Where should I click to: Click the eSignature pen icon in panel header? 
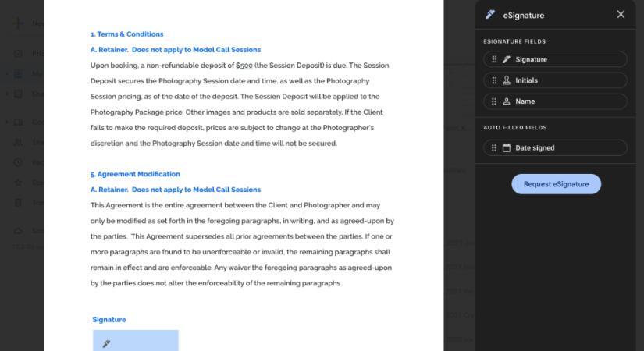(x=490, y=15)
